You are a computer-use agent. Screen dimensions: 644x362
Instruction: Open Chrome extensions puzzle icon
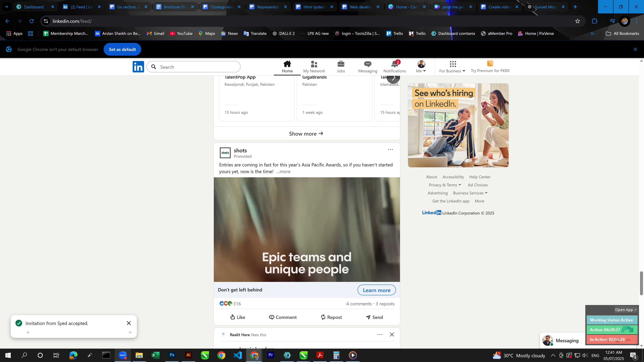pos(594,21)
